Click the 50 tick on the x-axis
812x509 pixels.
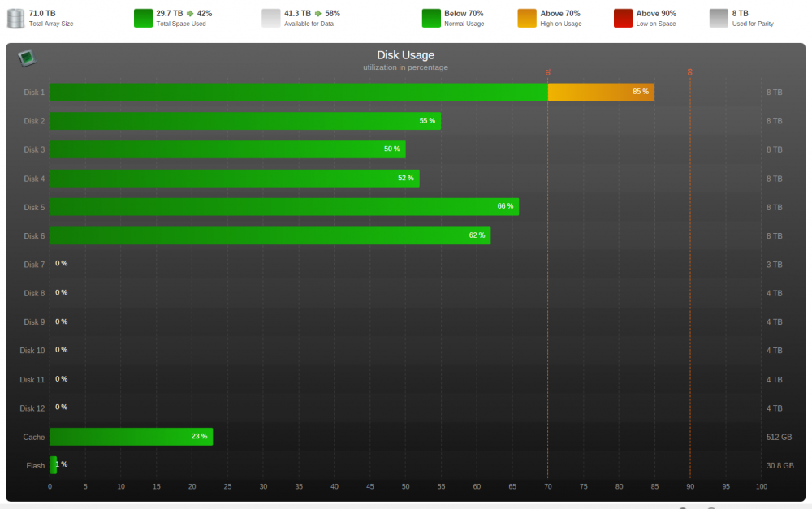pyautogui.click(x=405, y=486)
